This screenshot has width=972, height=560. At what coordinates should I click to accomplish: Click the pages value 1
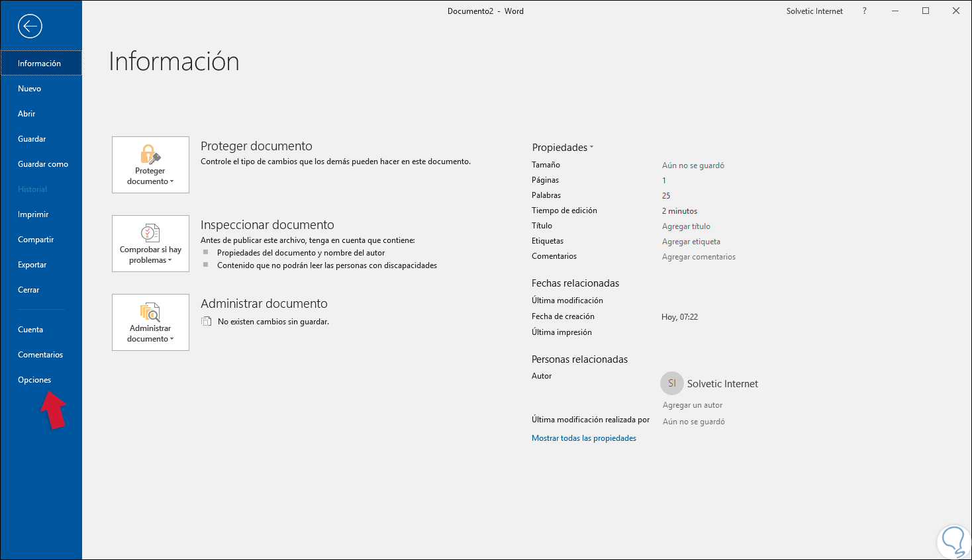pyautogui.click(x=664, y=181)
